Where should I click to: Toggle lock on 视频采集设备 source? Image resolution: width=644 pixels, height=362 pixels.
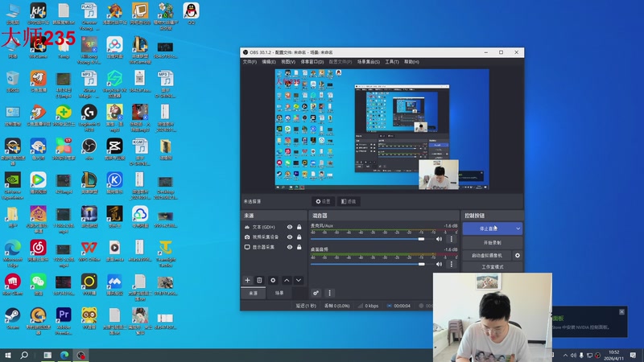(x=299, y=237)
